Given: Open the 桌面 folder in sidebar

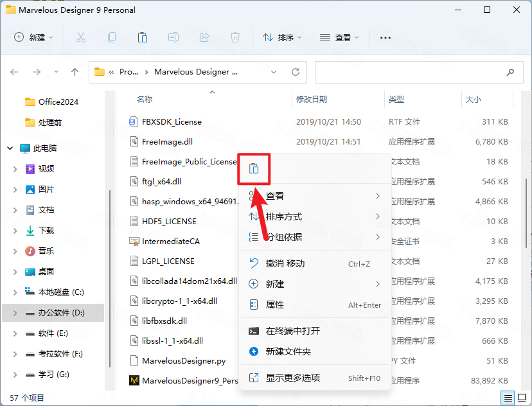Looking at the screenshot, I should pos(40,272).
